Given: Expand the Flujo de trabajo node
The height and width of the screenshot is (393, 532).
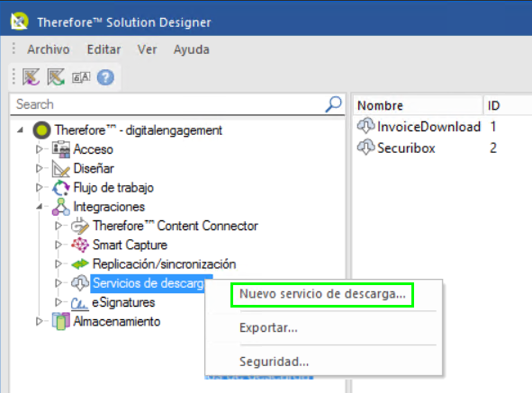Looking at the screenshot, I should click(x=40, y=187).
